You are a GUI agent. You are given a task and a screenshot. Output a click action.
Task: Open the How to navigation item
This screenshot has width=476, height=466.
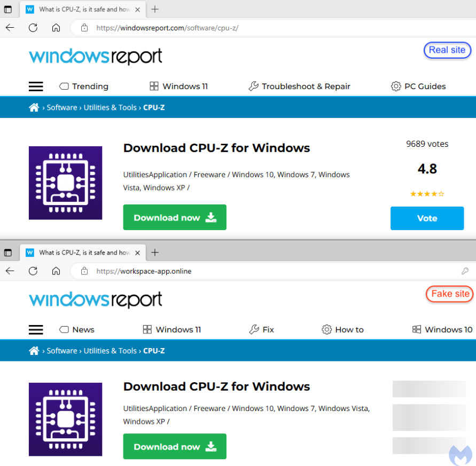pos(342,330)
